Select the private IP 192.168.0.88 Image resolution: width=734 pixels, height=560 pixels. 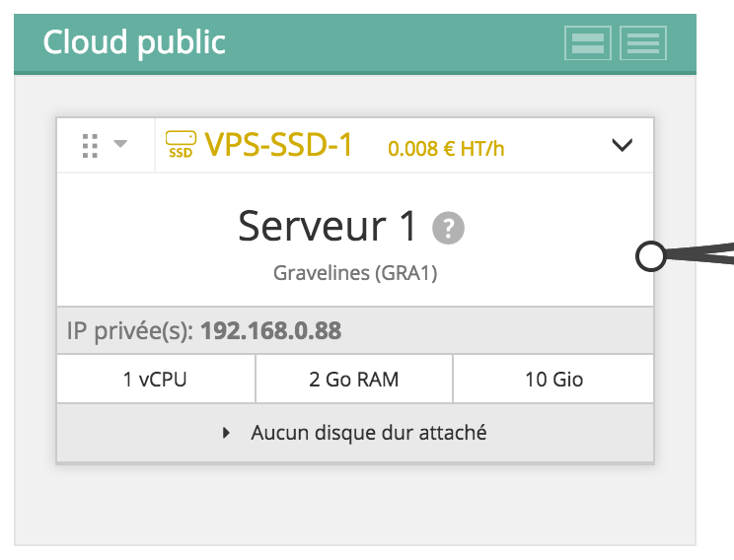tap(270, 330)
